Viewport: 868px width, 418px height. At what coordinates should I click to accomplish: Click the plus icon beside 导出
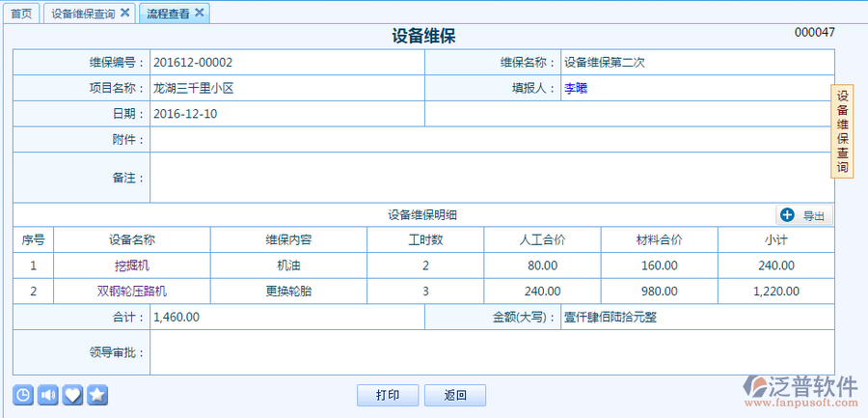787,215
